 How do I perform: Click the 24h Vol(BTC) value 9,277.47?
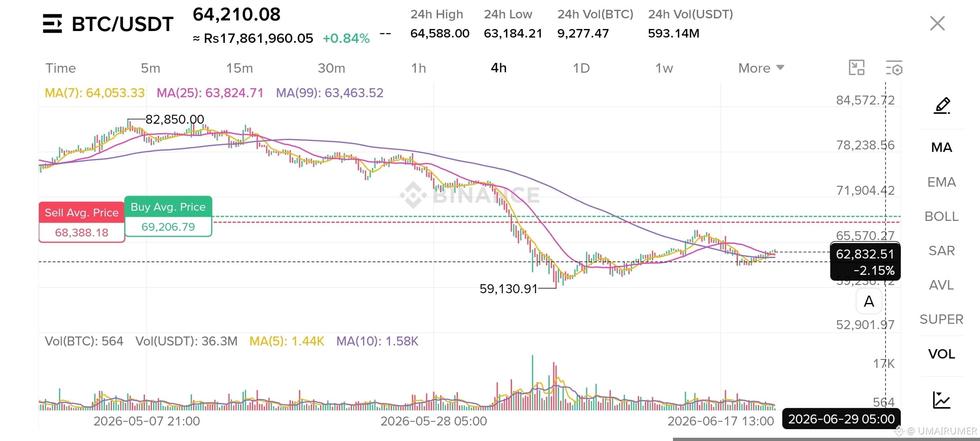coord(583,33)
